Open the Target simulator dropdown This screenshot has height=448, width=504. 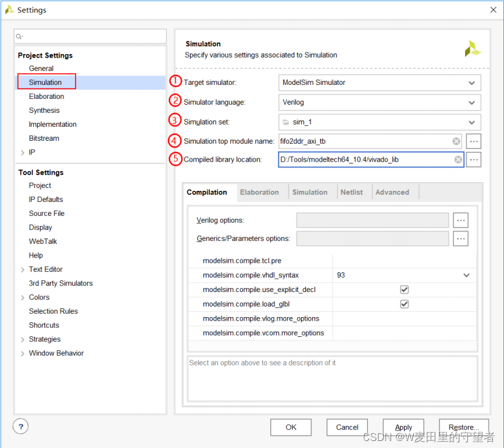(x=380, y=83)
